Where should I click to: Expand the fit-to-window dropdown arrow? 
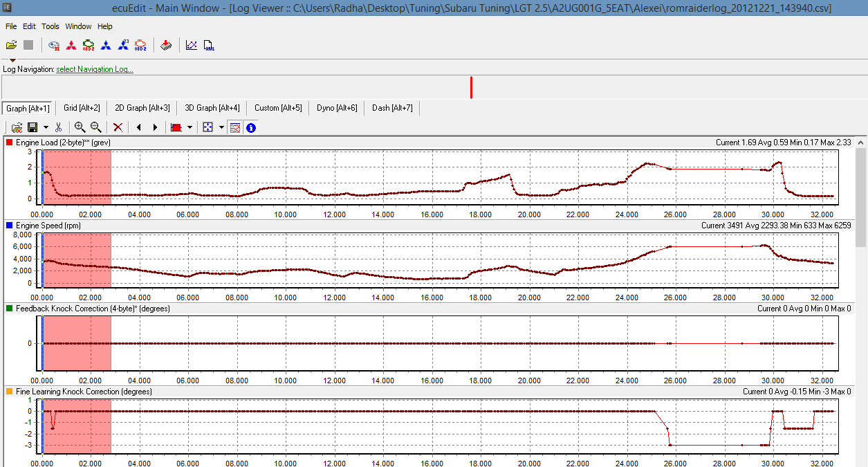point(221,127)
